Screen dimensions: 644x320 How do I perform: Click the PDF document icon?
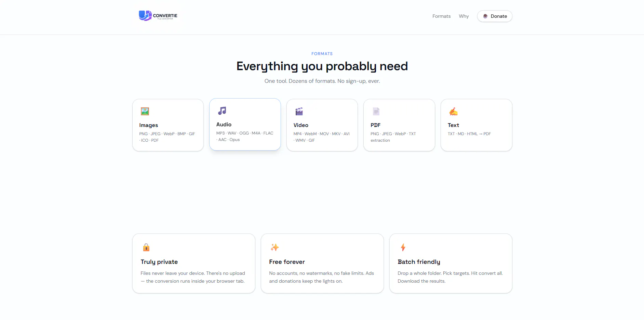[x=376, y=111]
